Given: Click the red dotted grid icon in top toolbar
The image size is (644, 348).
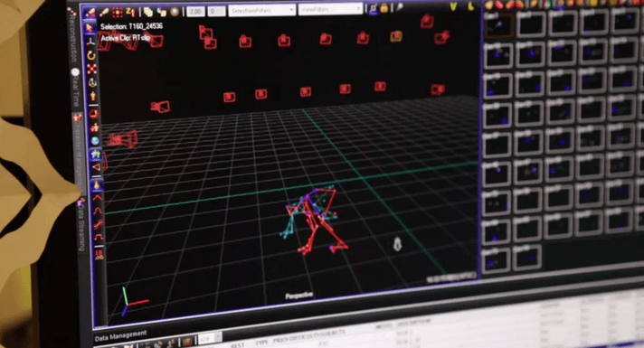Looking at the screenshot, I should pos(118,13).
